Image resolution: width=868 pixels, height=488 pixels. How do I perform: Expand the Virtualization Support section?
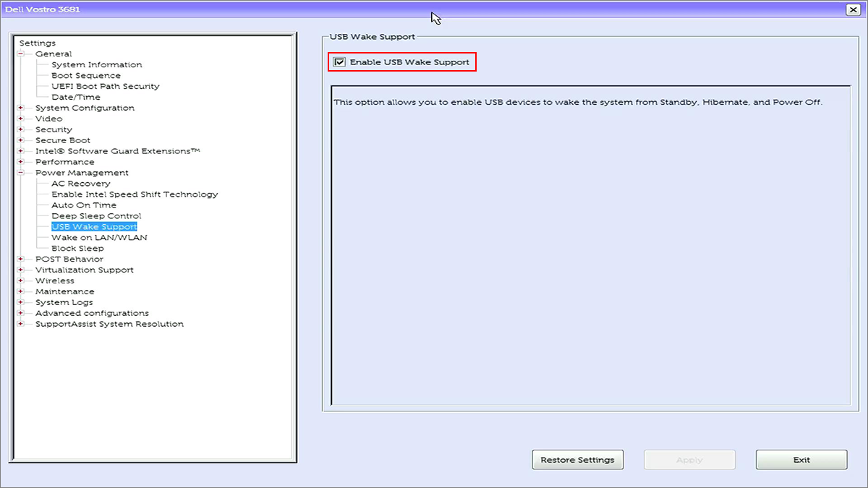point(21,270)
